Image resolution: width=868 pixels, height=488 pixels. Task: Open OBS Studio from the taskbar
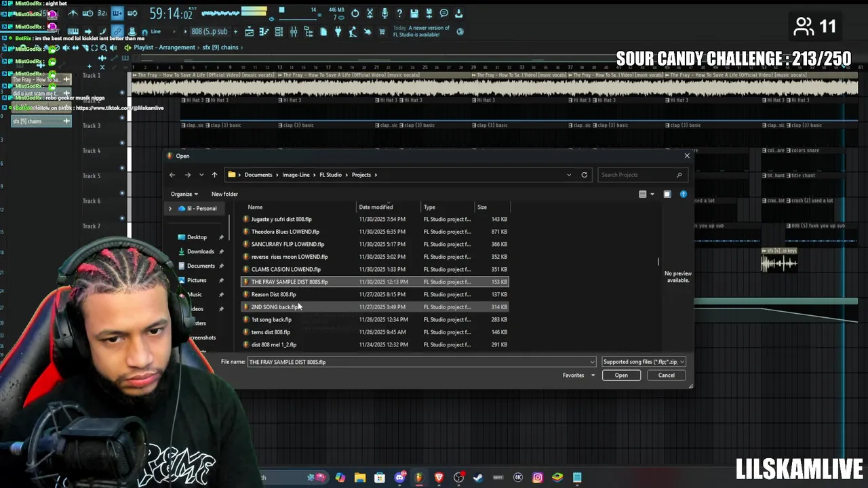(458, 478)
